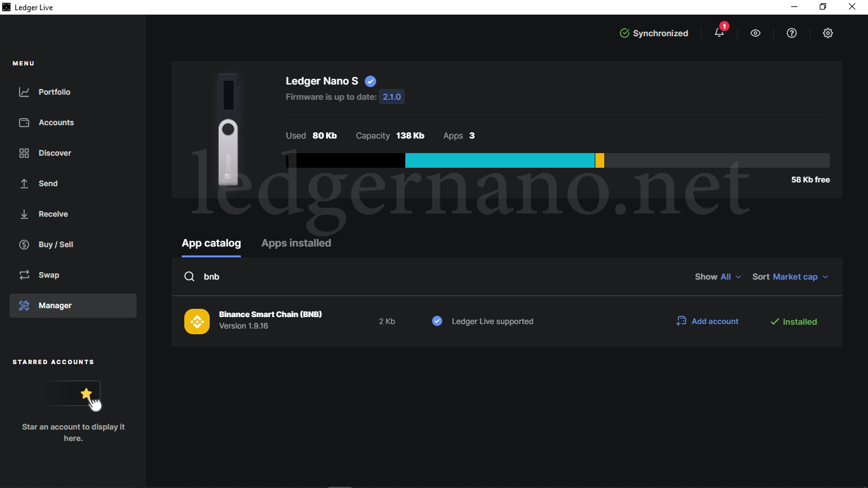Go to Portfolio in the menu
This screenshot has height=488, width=868.
(x=73, y=92)
